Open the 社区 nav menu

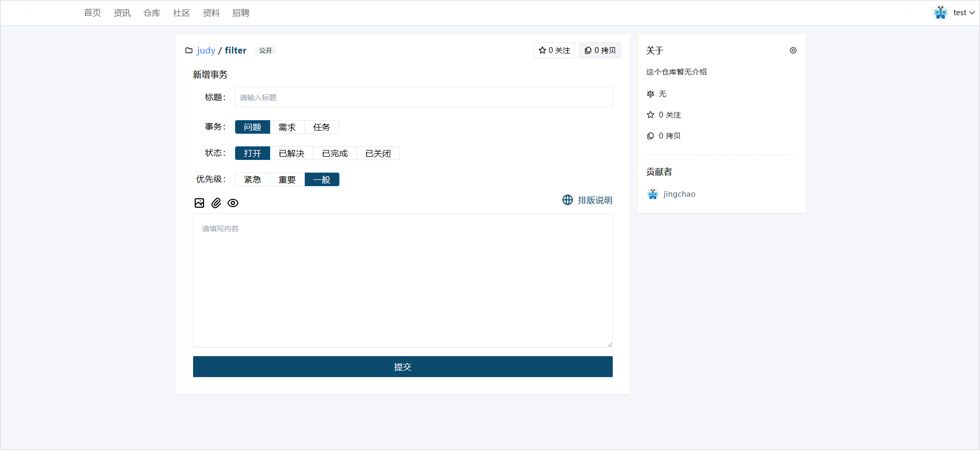click(x=182, y=13)
